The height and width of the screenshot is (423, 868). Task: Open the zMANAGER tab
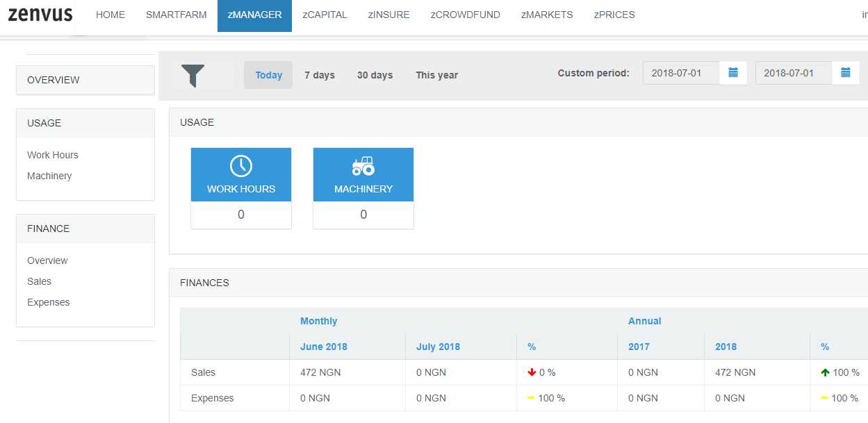click(x=254, y=15)
